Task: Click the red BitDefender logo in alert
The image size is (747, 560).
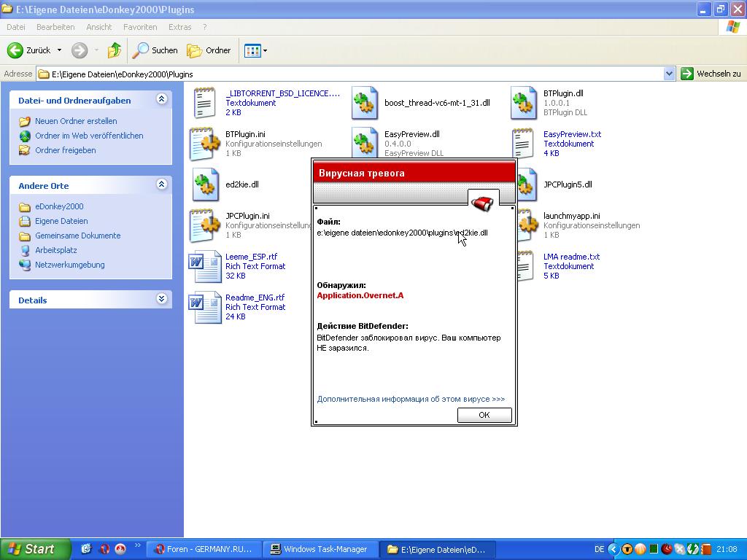Action: (x=483, y=203)
